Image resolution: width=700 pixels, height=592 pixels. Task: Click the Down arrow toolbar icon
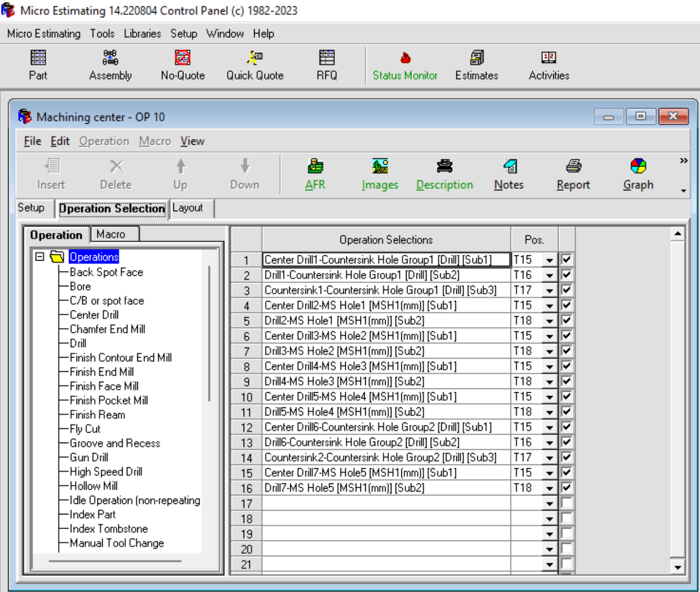click(245, 167)
